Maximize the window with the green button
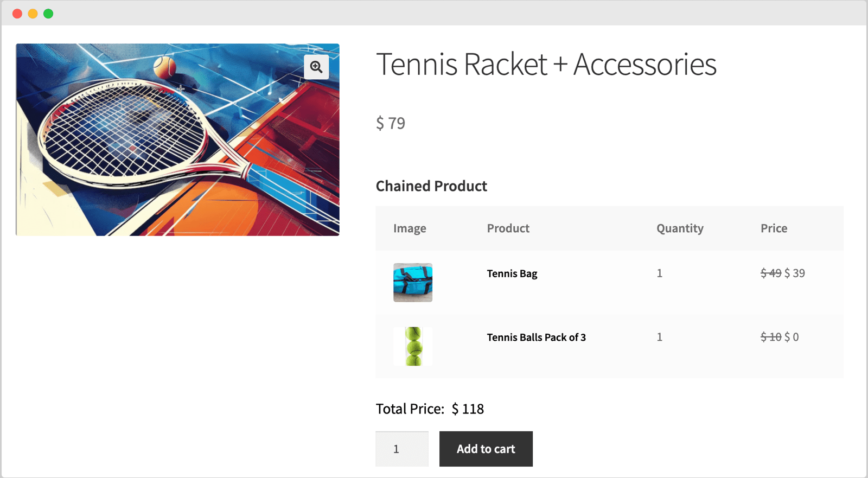 (48, 13)
